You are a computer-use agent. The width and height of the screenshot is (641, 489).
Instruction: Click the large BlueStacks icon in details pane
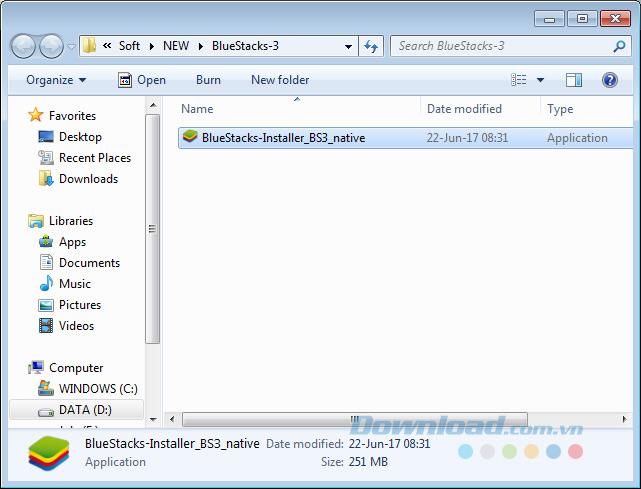pyautogui.click(x=49, y=453)
